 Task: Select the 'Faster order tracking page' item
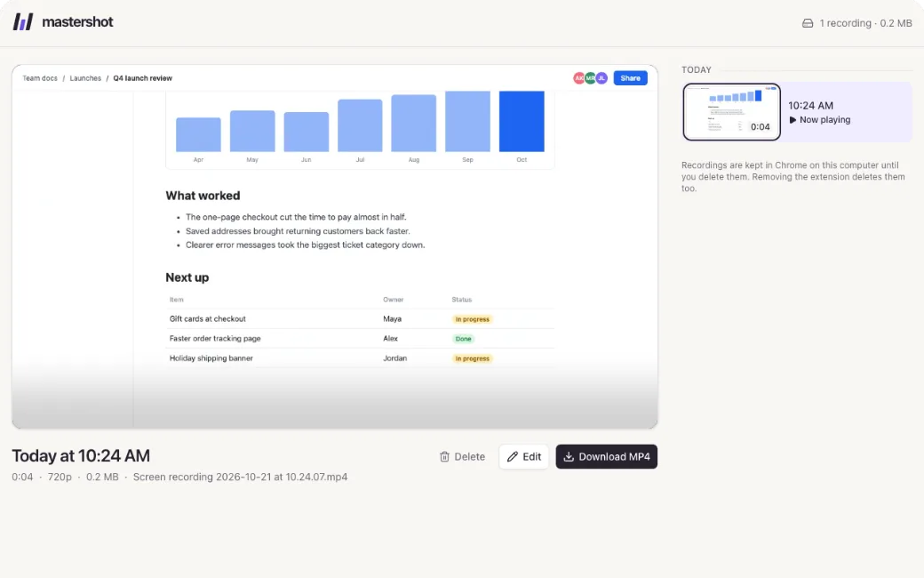click(x=215, y=339)
